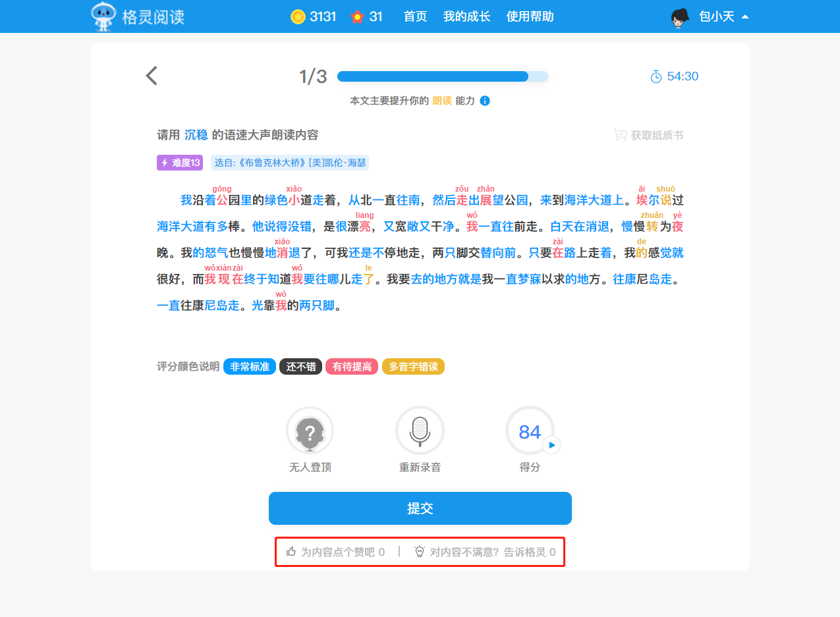
Task: Click the stopwatch timer icon
Action: 656,77
